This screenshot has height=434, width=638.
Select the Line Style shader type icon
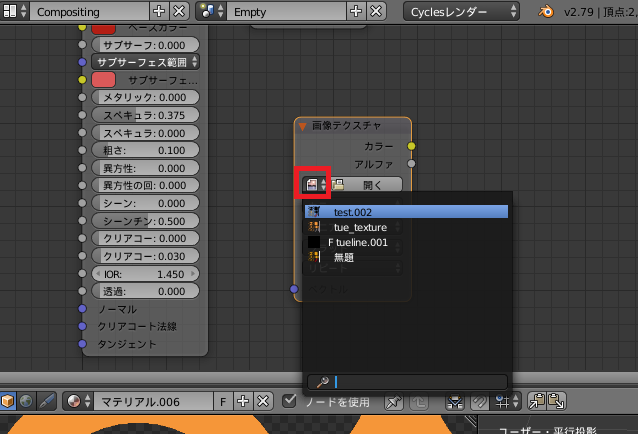coord(46,401)
